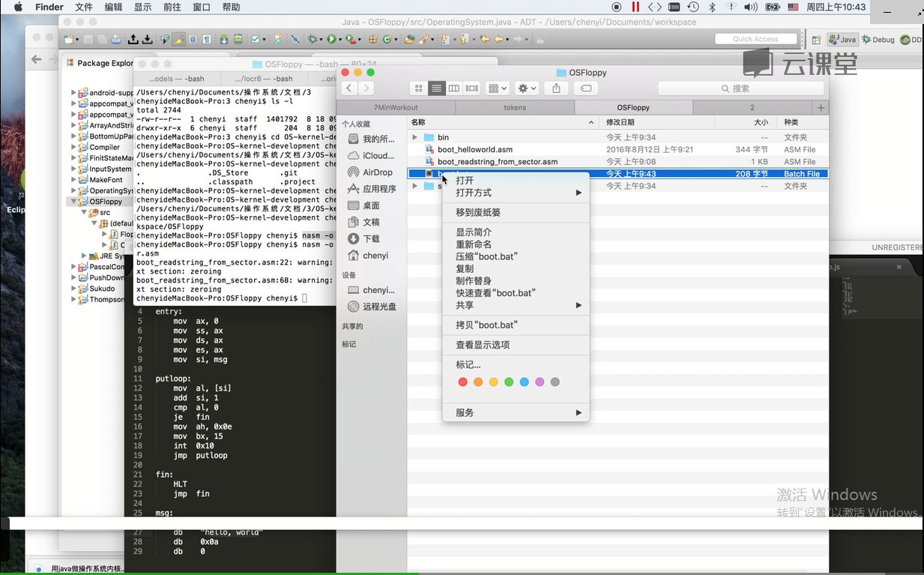
Task: Add a new Finder tab with plus
Action: pyautogui.click(x=821, y=108)
